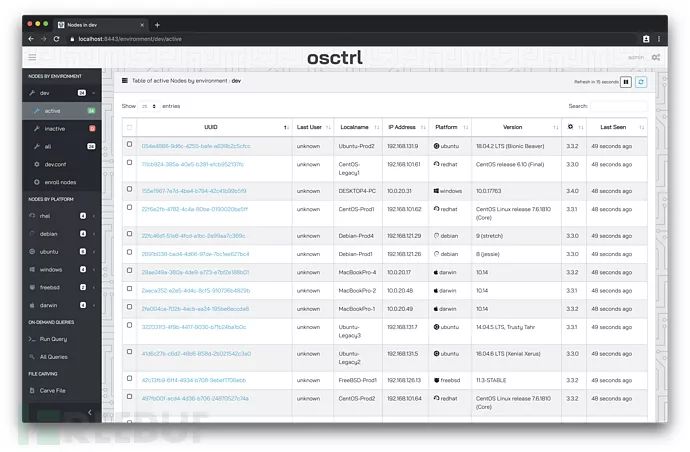Open UUID link for Debian-Prod1 node

(195, 254)
